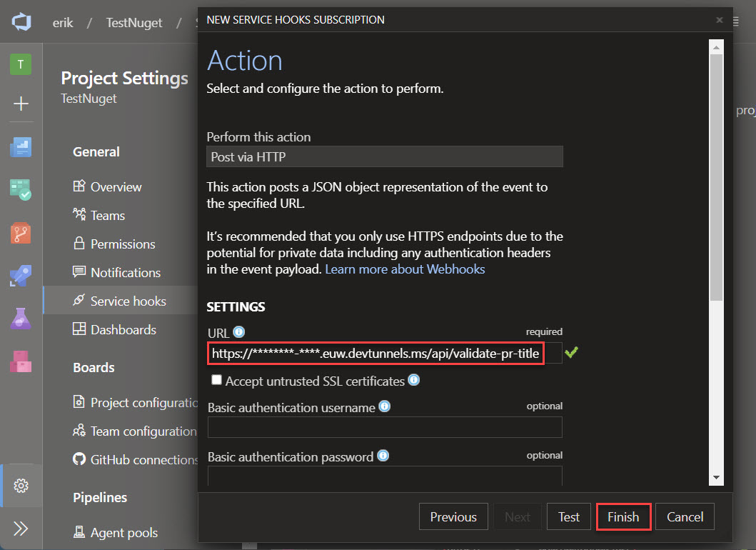The width and height of the screenshot is (756, 550).
Task: Click the dialog scrollbar up arrow
Action: (716, 47)
